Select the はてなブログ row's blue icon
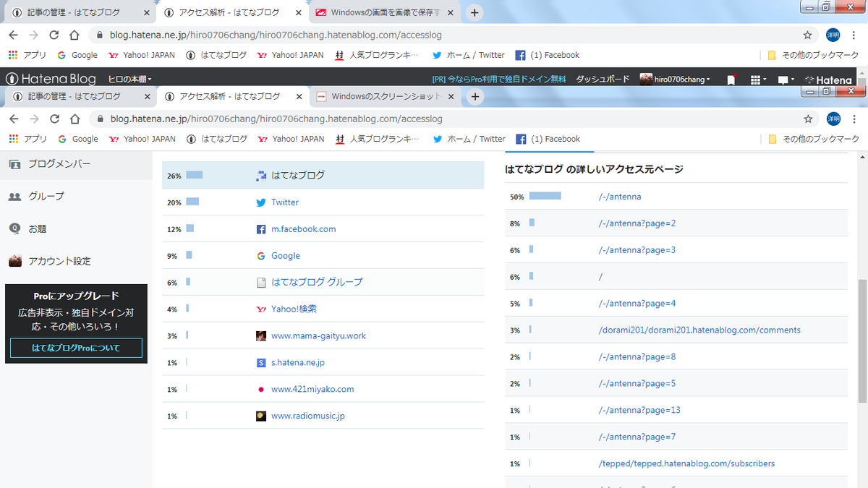The width and height of the screenshot is (868, 488). tap(262, 176)
